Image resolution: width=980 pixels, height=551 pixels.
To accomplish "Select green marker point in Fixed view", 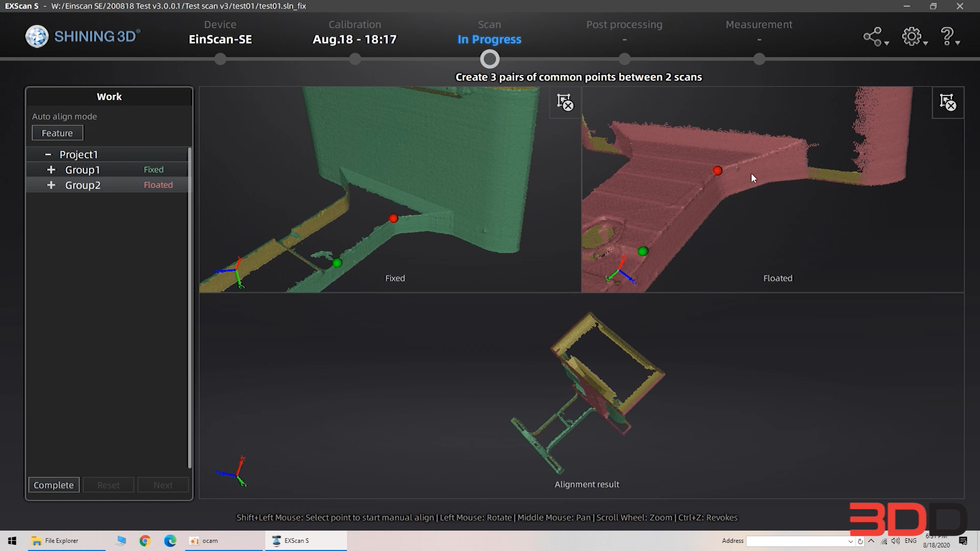I will coord(337,263).
